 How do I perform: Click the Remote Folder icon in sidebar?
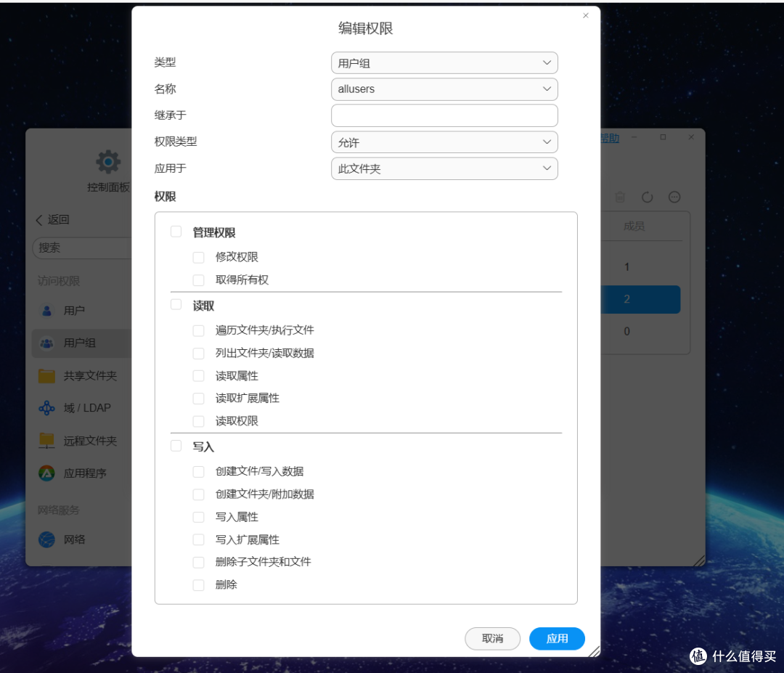click(x=46, y=441)
